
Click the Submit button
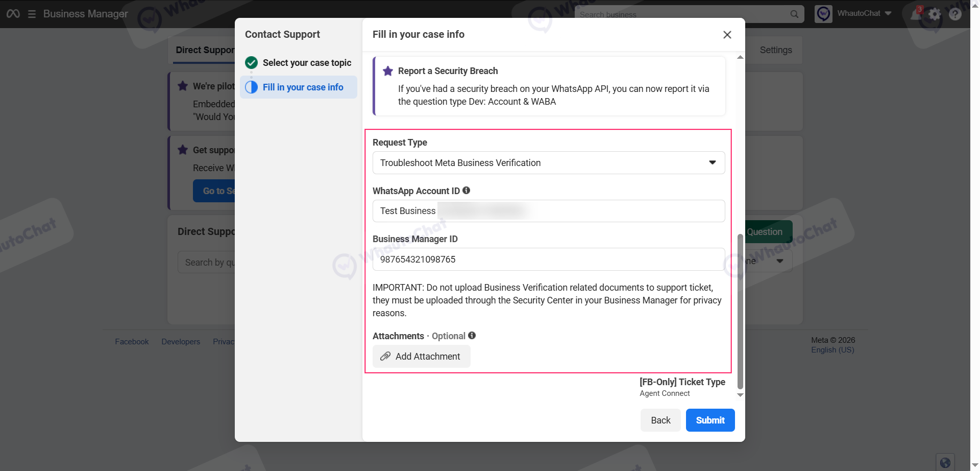click(x=710, y=420)
